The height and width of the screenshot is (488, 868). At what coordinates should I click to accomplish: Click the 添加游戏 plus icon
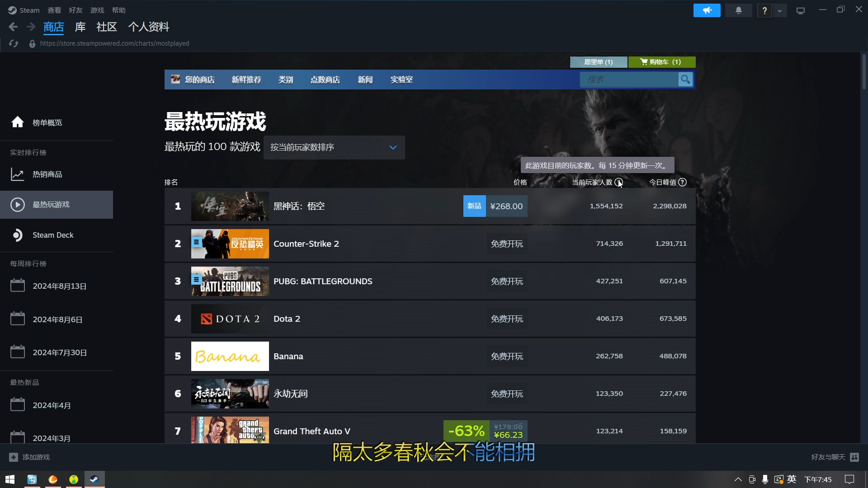(x=14, y=457)
